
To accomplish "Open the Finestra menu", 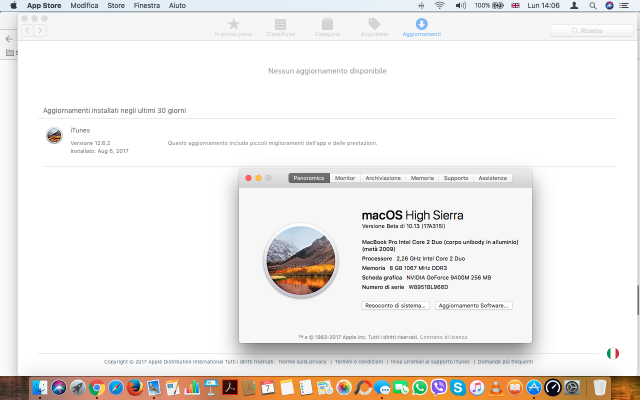I will click(147, 5).
